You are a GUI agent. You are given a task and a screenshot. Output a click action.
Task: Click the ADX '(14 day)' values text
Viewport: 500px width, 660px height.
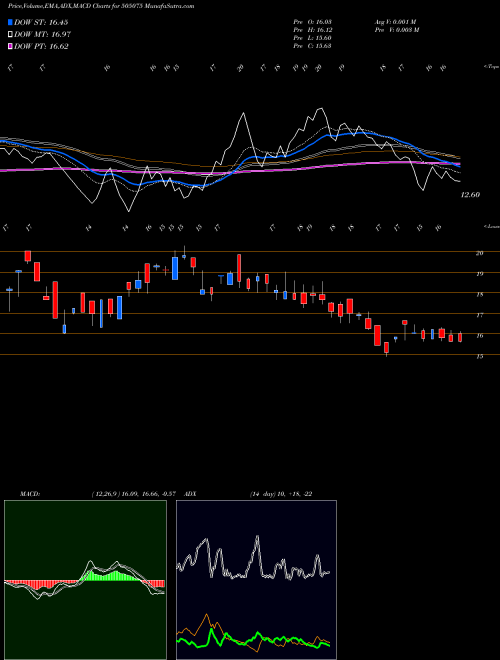coord(281,494)
